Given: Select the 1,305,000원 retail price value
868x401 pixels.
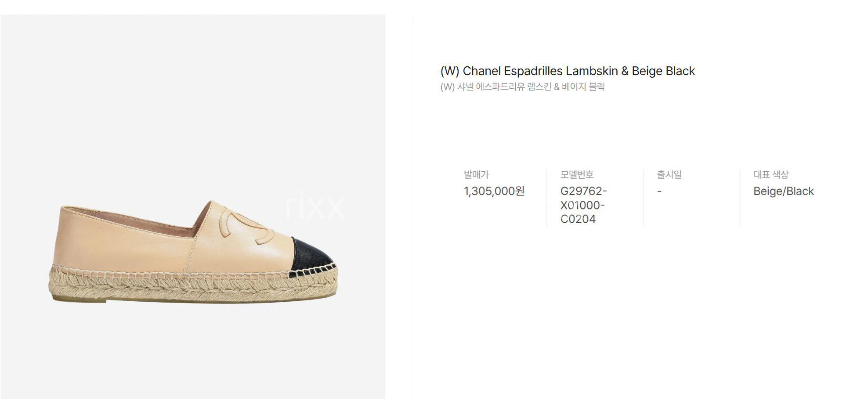Looking at the screenshot, I should [x=494, y=191].
